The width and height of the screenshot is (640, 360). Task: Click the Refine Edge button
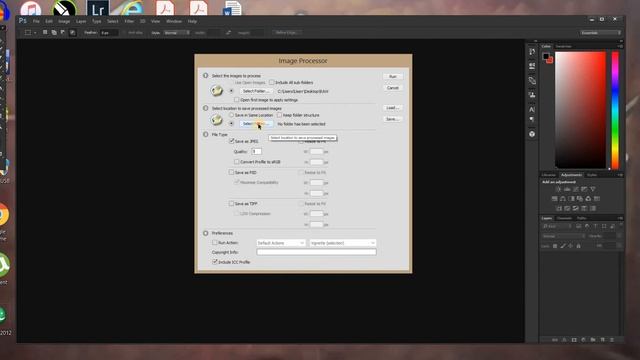[x=287, y=32]
